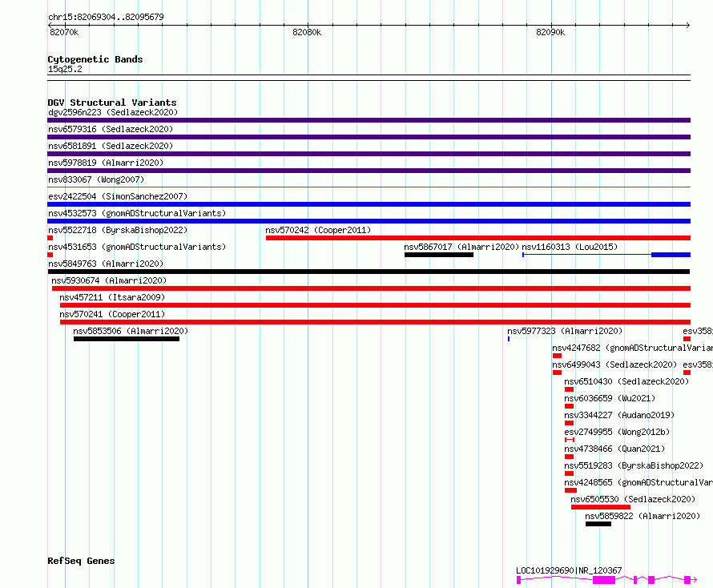713x588 pixels.
Task: Click the black nsv5867017 (Almarri2020) bar
Action: pyautogui.click(x=439, y=255)
